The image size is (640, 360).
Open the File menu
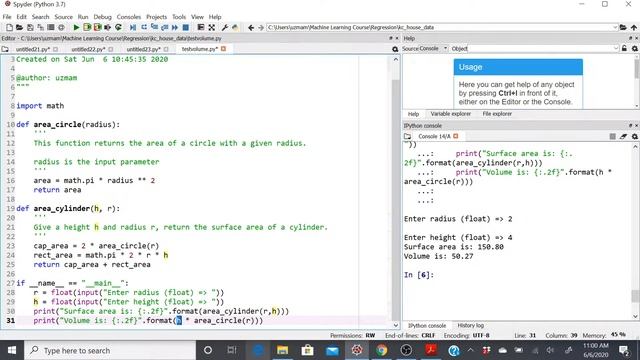coord(7,17)
